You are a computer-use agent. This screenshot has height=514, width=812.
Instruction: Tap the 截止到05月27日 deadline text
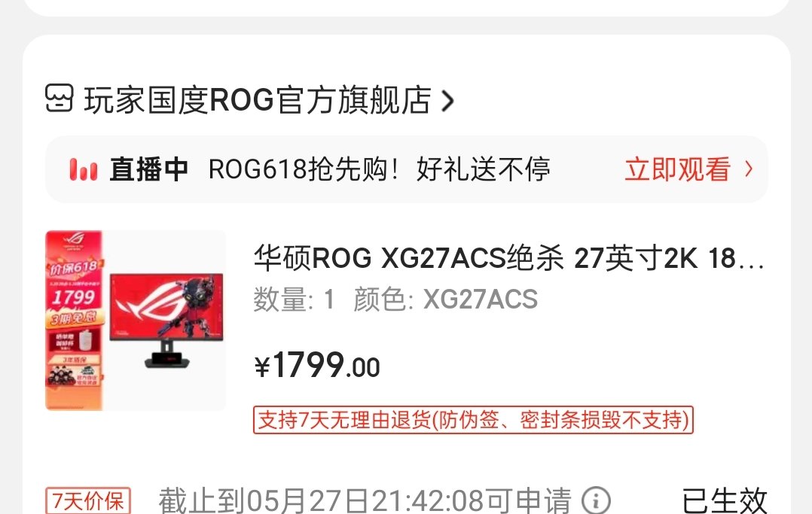365,500
